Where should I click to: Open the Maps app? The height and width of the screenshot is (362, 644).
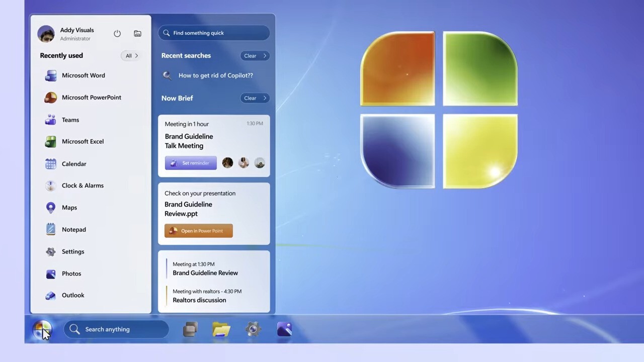click(69, 208)
